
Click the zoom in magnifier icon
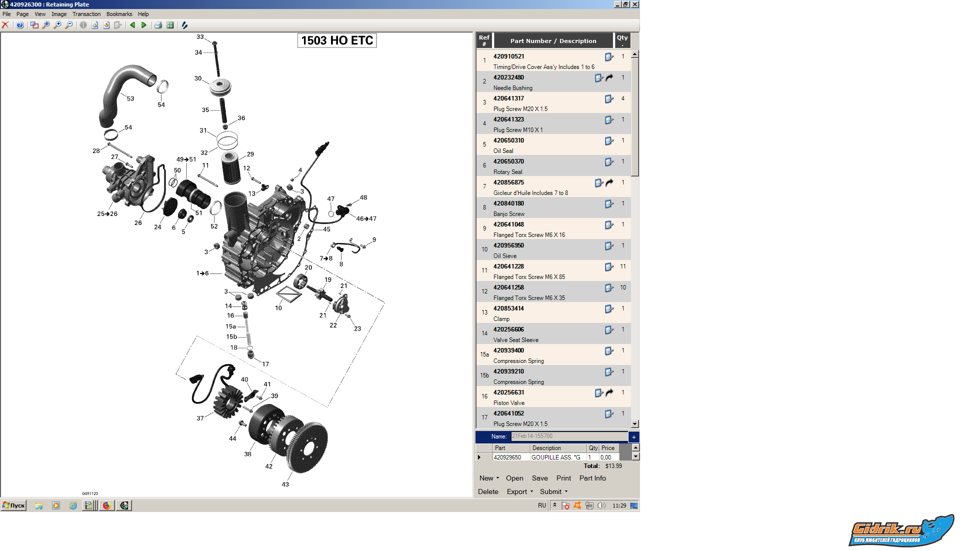57,25
